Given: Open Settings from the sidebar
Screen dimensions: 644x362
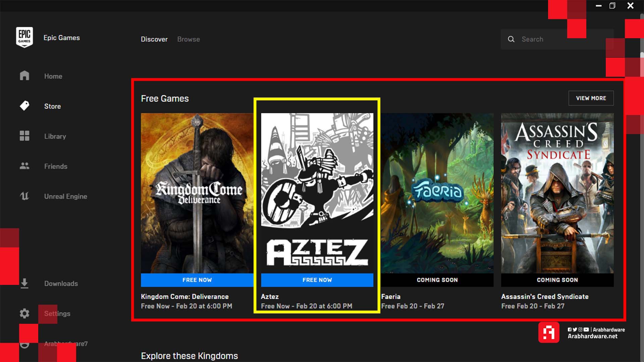Looking at the screenshot, I should [x=57, y=314].
